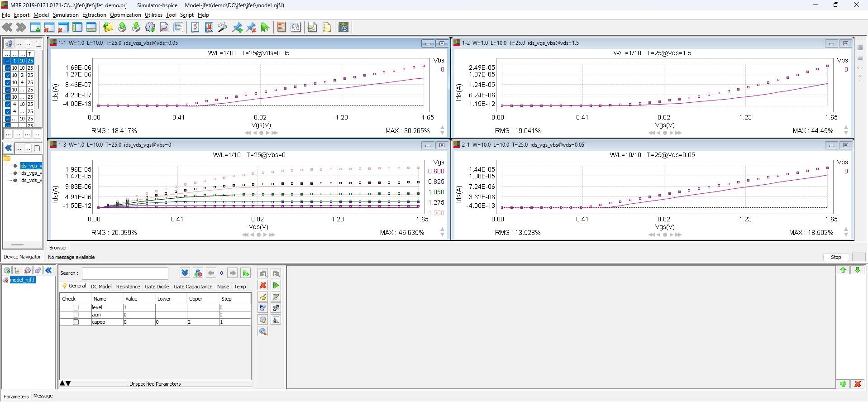Screen dimensions: 868x402
Task: Collapse device panel with blue double chevron
Action: click(x=8, y=148)
